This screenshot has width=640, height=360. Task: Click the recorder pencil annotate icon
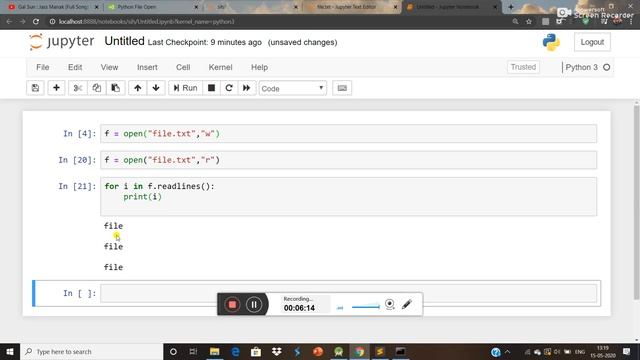pos(407,304)
